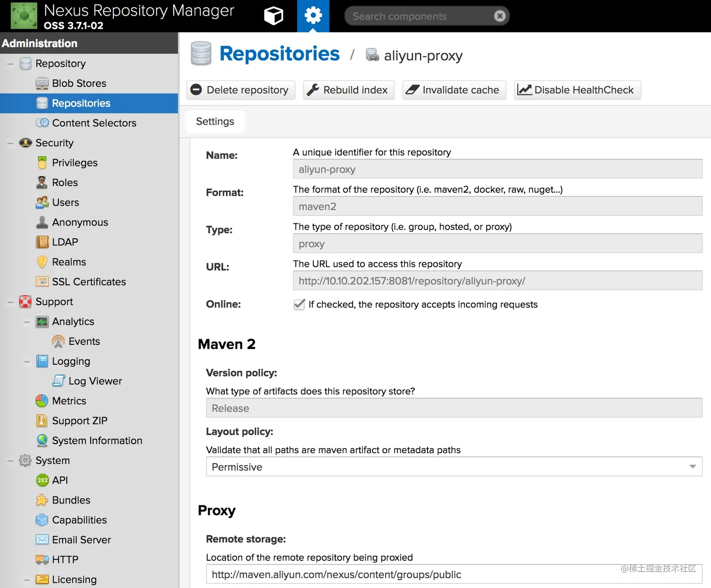Viewport: 711px width, 588px height.
Task: Select Repositories in the sidebar
Action: coord(89,103)
